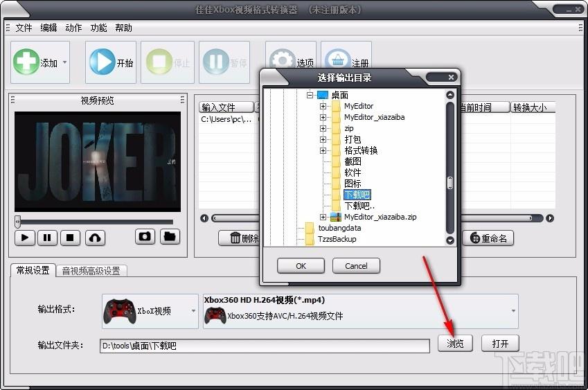This screenshot has height=390, width=588.
Task: Click the 浏览 browse button
Action: pyautogui.click(x=455, y=343)
